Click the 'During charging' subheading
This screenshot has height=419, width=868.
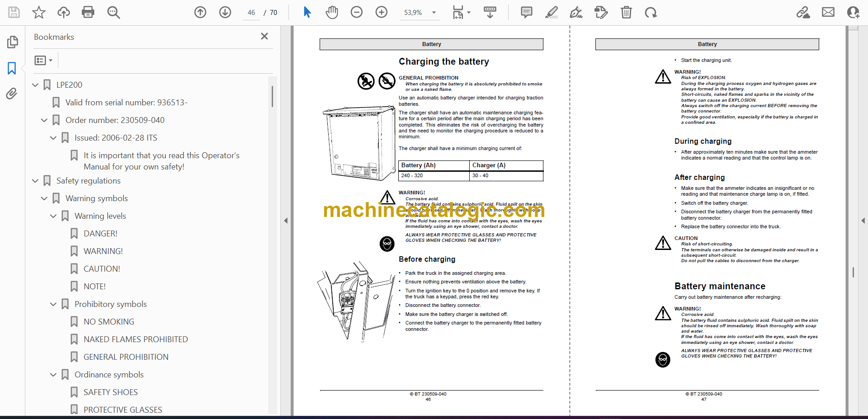point(703,141)
